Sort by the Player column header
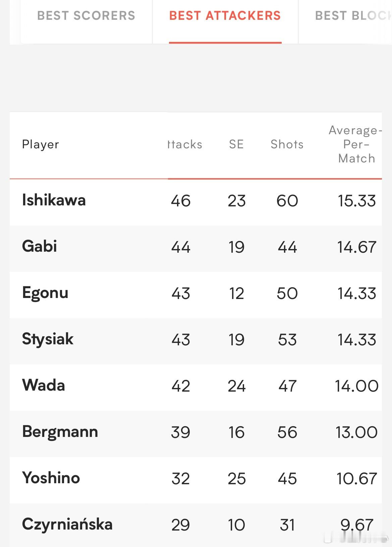The width and height of the screenshot is (392, 547). tap(41, 144)
